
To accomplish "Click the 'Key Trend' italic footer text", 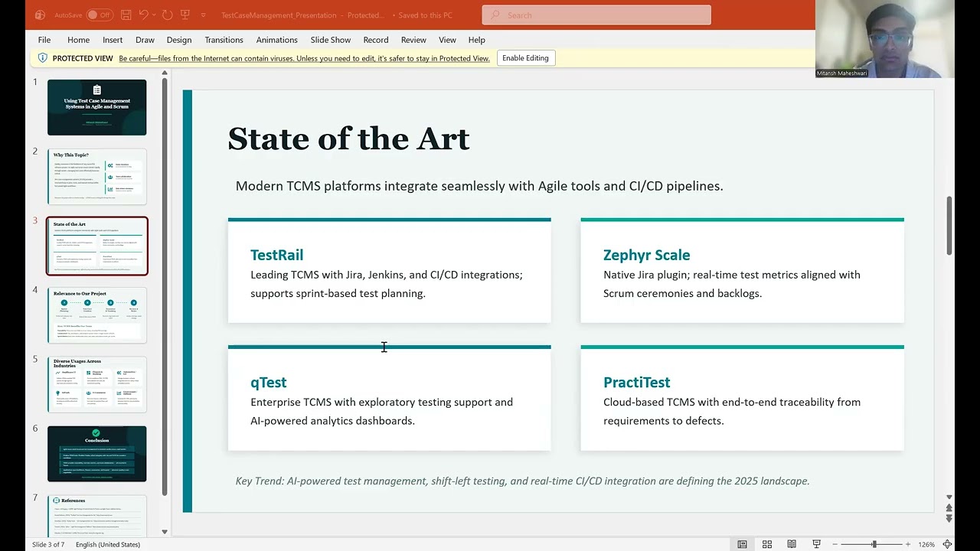I will [x=522, y=481].
